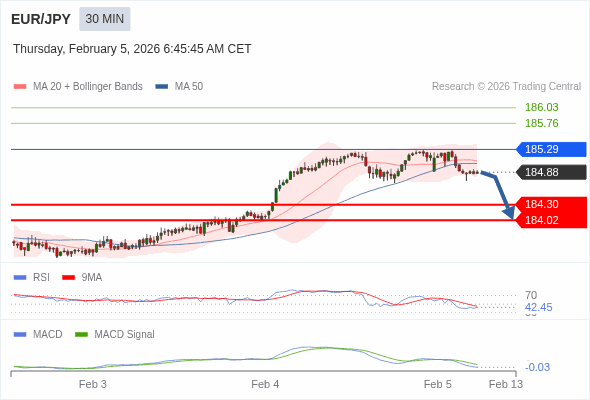
Task: Click the red 184.30 support price tag
Action: tap(552, 204)
